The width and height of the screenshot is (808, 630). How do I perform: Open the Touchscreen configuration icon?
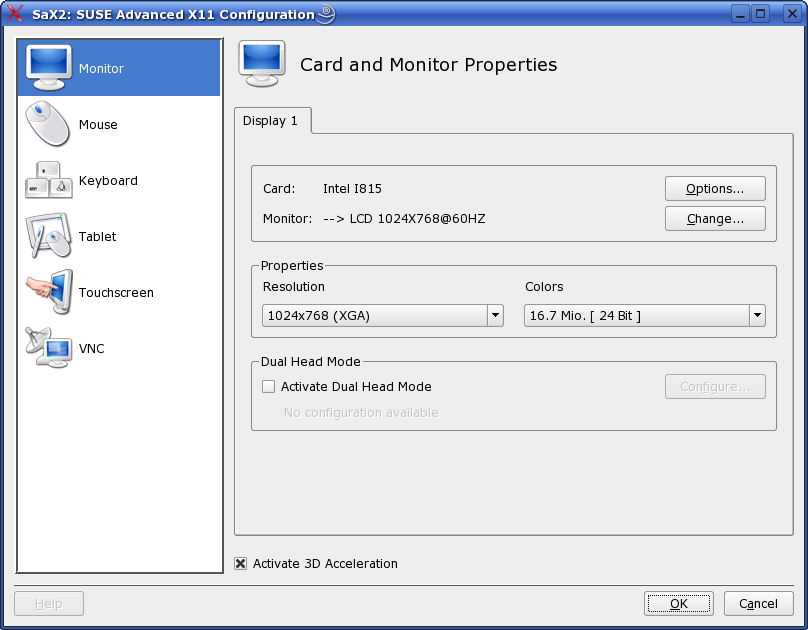(x=49, y=292)
